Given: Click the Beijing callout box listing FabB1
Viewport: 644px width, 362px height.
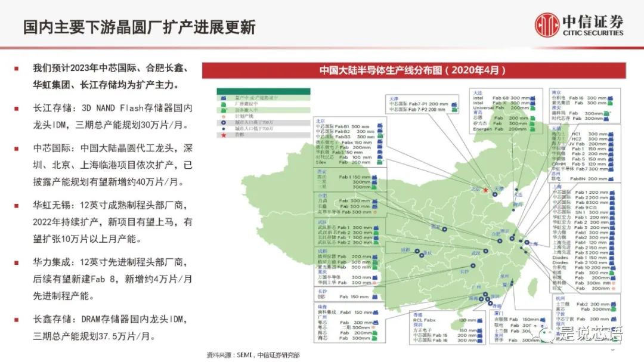Looking at the screenshot, I should click(x=349, y=142).
